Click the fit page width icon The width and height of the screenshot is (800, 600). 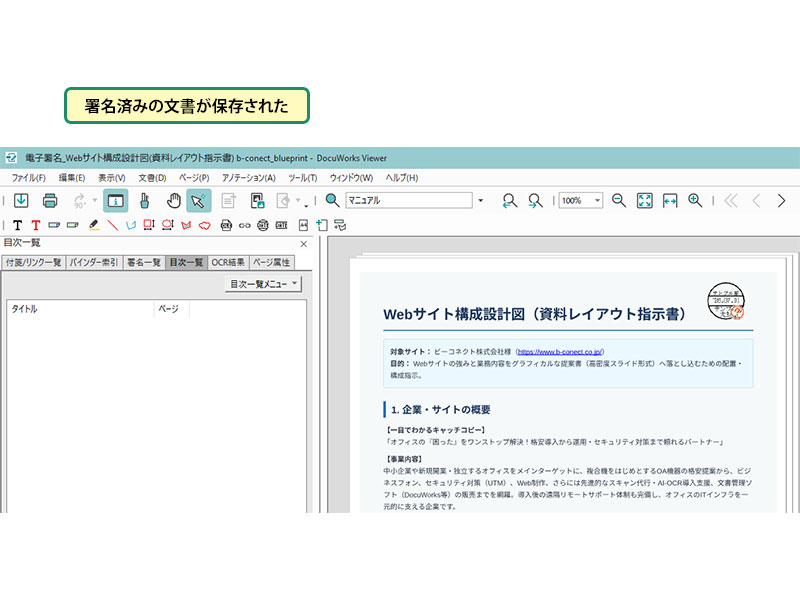pyautogui.click(x=670, y=201)
